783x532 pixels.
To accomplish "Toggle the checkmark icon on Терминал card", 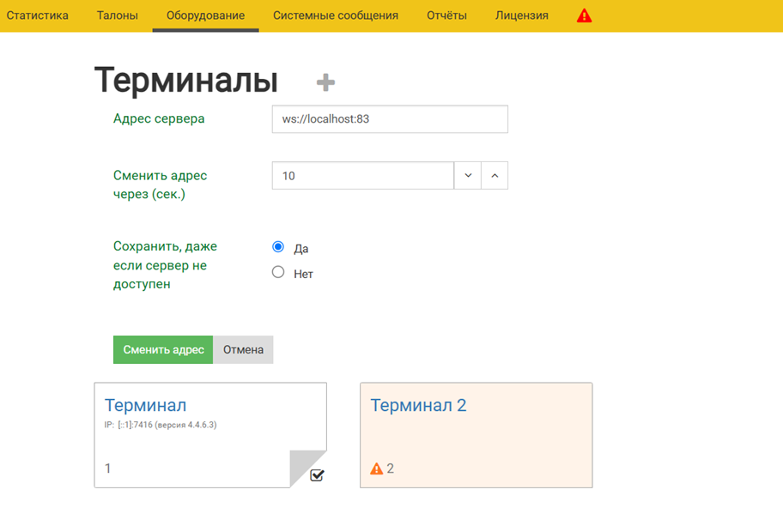I will tap(317, 475).
